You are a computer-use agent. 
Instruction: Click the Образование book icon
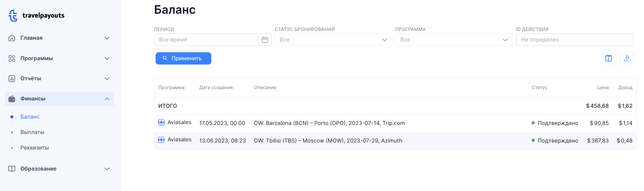12,169
